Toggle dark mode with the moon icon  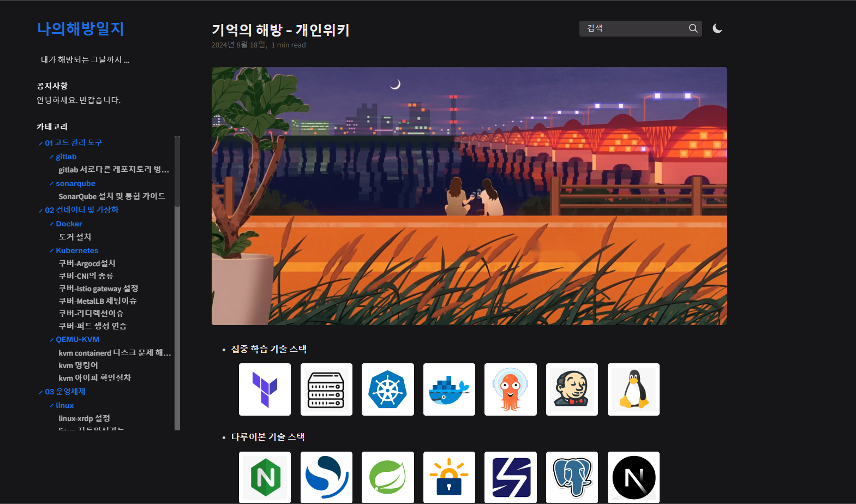[x=717, y=28]
